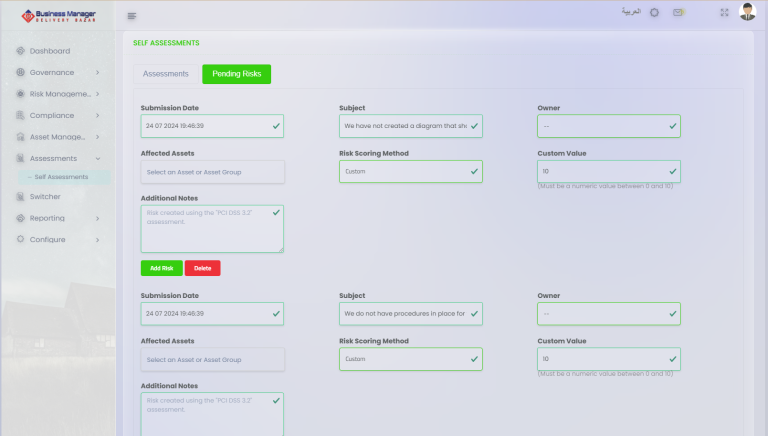Click the Dashboard sidebar icon
768x436 pixels.
point(20,51)
